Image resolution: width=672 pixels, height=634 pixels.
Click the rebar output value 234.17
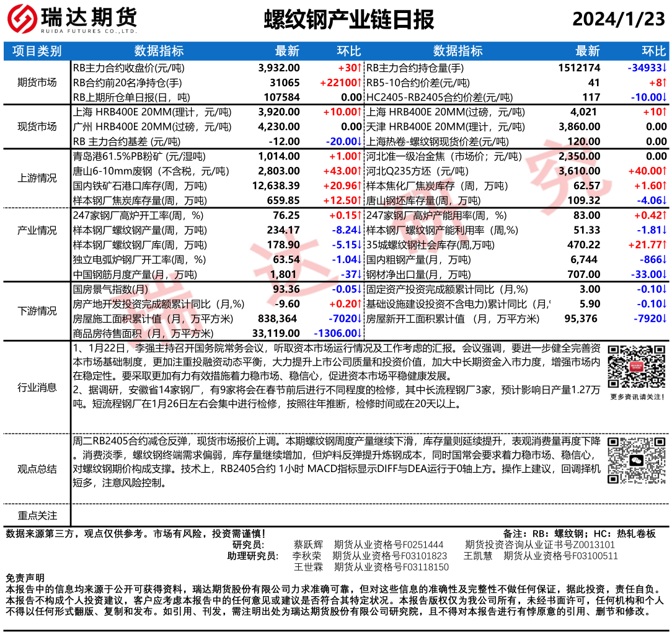pyautogui.click(x=283, y=230)
